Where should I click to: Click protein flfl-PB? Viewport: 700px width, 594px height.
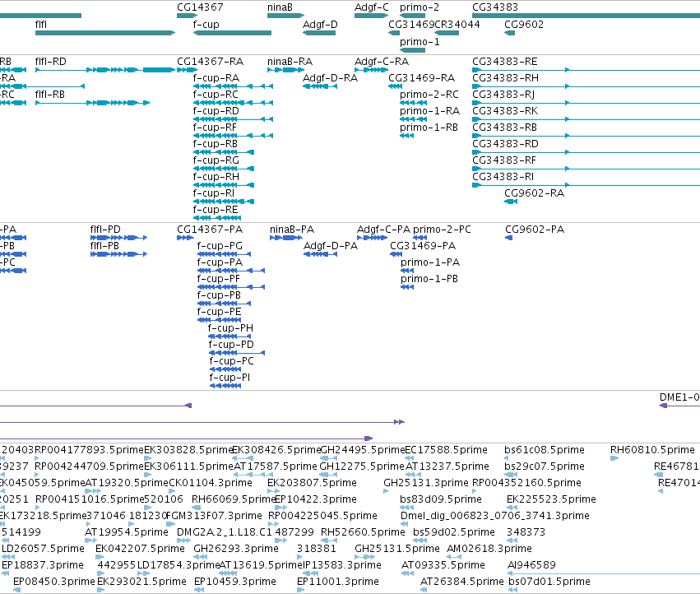[x=118, y=254]
